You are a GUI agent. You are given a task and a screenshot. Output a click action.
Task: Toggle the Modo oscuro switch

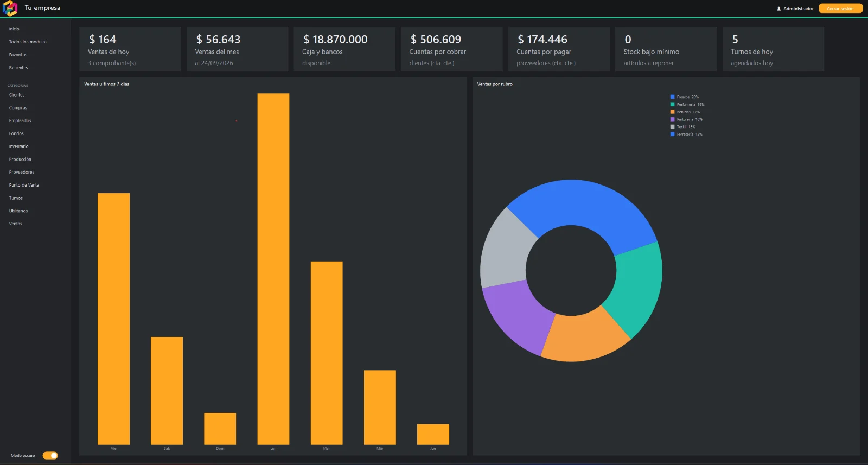[50, 455]
